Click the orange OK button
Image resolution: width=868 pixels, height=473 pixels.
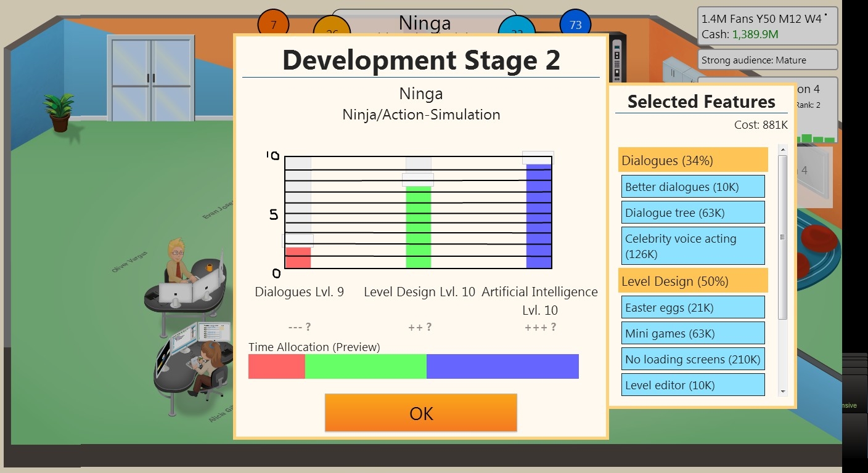420,413
